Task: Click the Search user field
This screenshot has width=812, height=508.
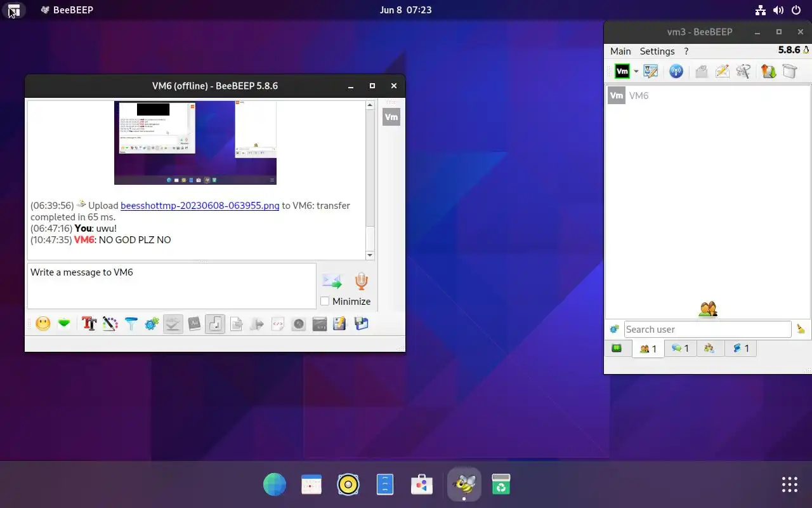Action: coord(707,329)
